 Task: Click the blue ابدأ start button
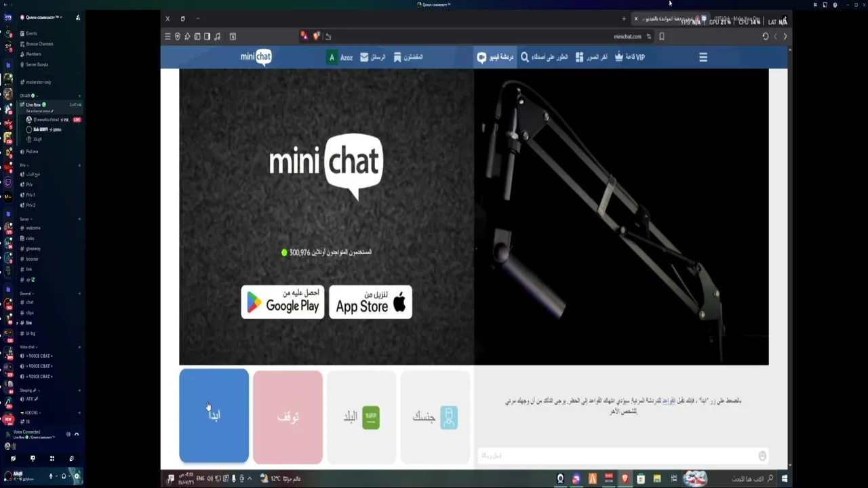(x=214, y=416)
